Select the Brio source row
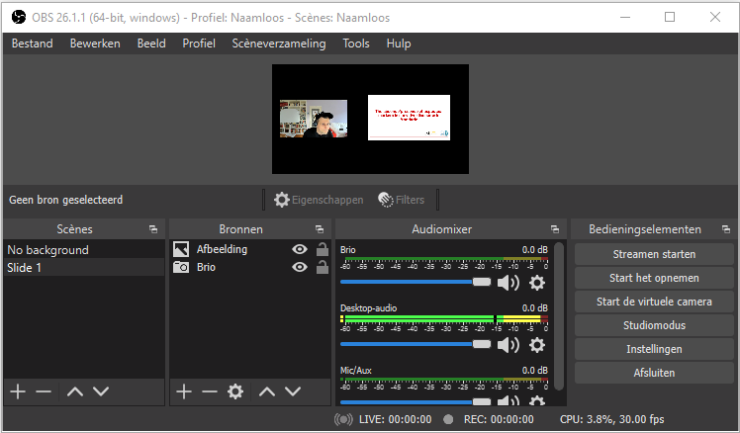Image resolution: width=740 pixels, height=433 pixels. (x=250, y=267)
